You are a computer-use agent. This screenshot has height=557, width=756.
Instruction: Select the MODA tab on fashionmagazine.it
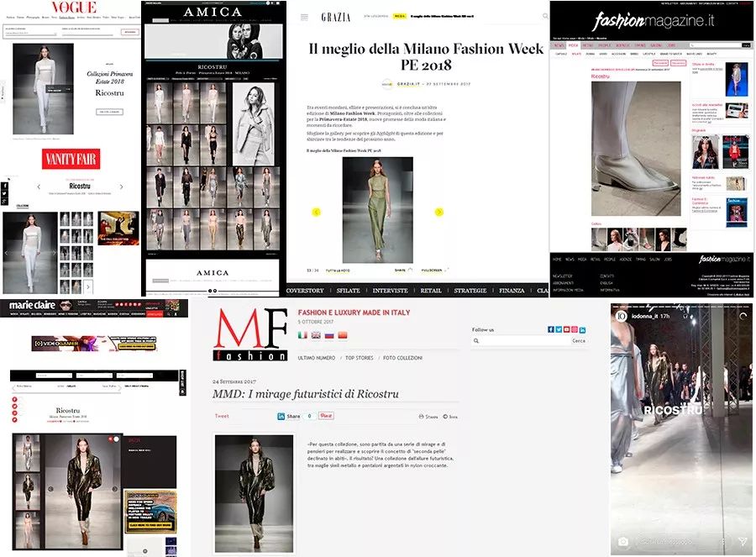(573, 45)
